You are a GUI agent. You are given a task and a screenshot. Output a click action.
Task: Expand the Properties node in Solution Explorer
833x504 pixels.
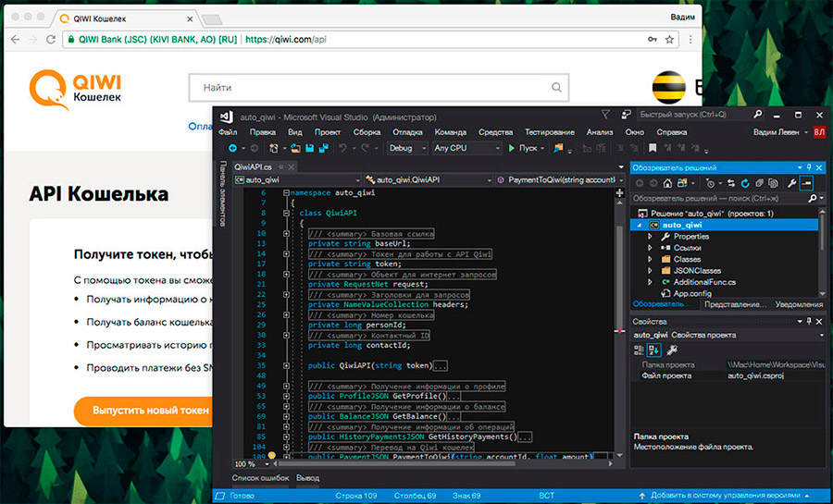[650, 237]
